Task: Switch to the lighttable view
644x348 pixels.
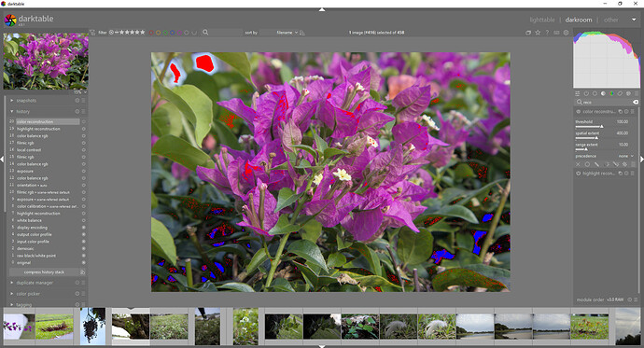Action: pos(541,20)
